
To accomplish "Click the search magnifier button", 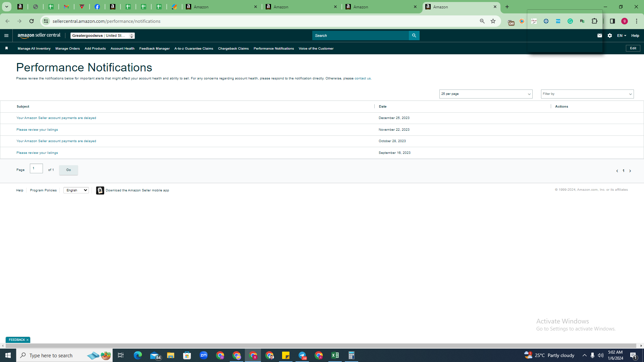I will (x=414, y=36).
